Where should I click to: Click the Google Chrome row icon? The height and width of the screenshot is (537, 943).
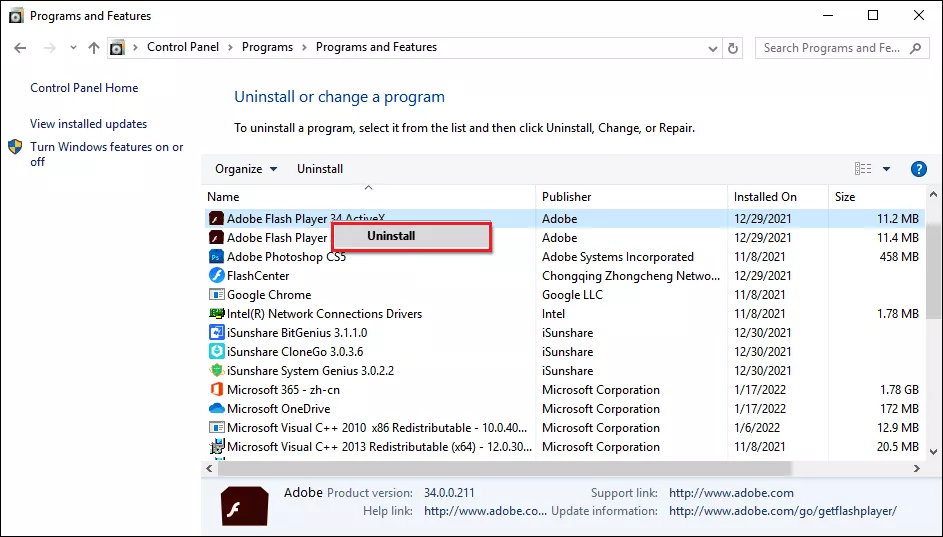click(x=216, y=295)
